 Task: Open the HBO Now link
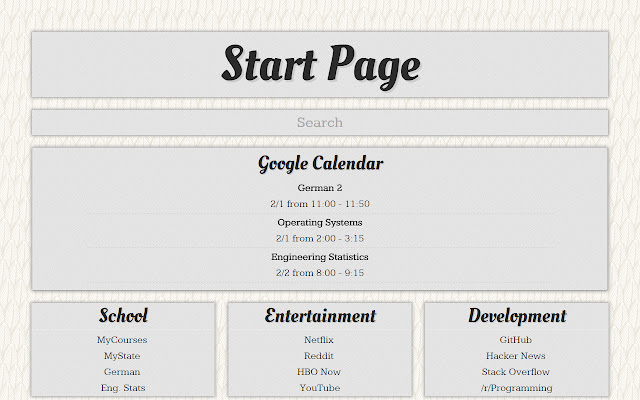click(319, 372)
